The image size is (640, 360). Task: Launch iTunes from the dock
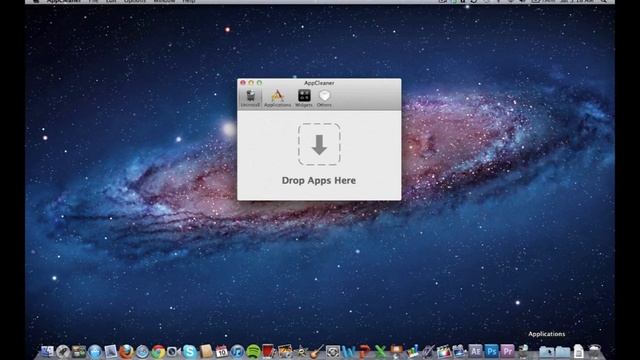coord(237,351)
